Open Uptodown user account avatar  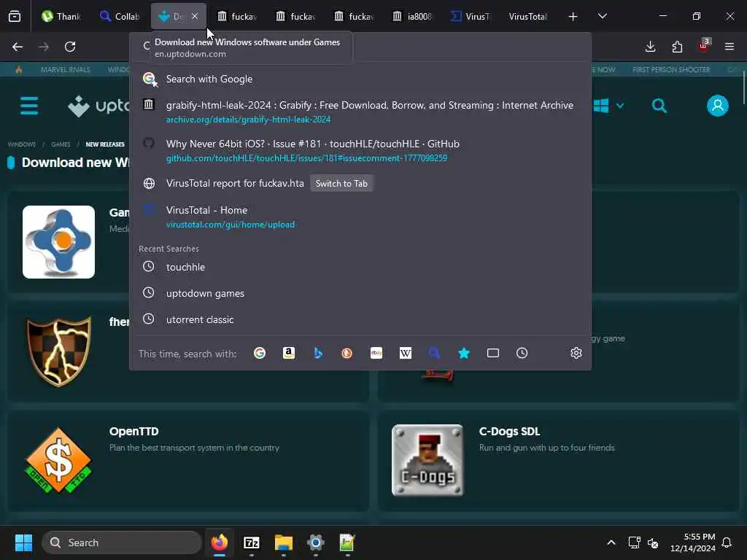(x=718, y=106)
